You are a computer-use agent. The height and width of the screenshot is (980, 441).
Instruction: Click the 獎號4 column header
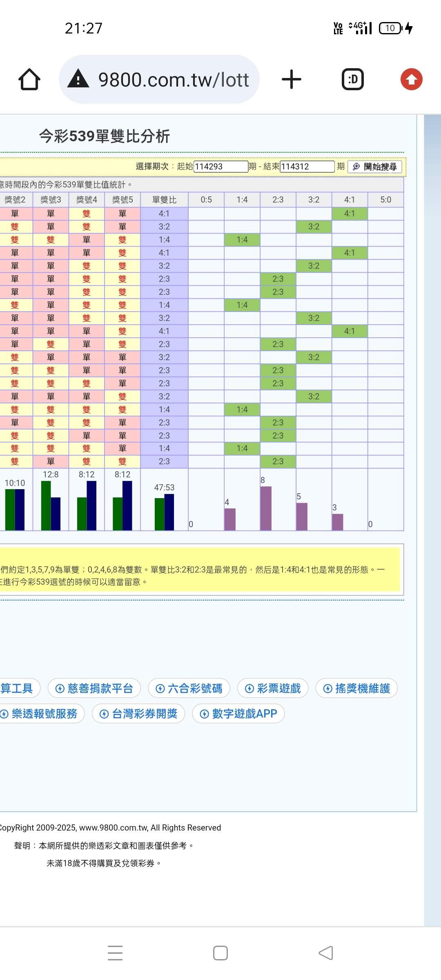tap(87, 200)
